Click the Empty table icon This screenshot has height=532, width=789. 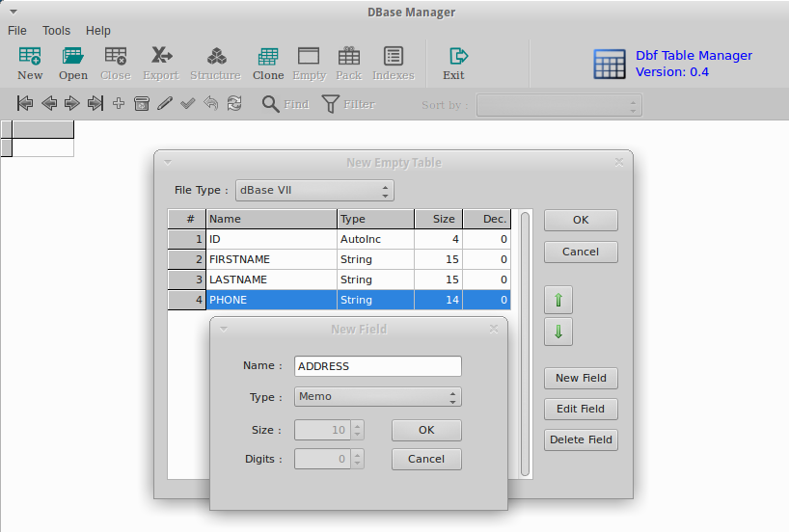(x=309, y=56)
